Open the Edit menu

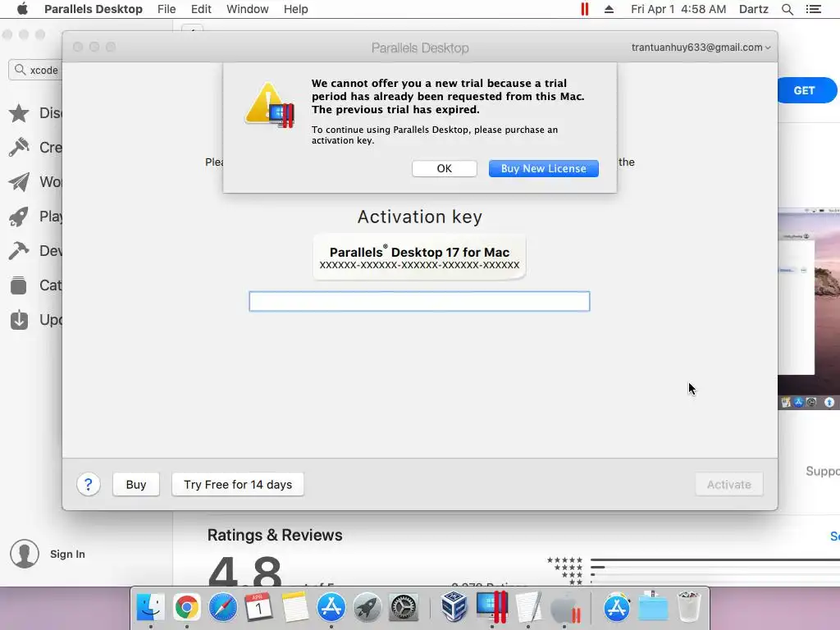click(x=201, y=9)
